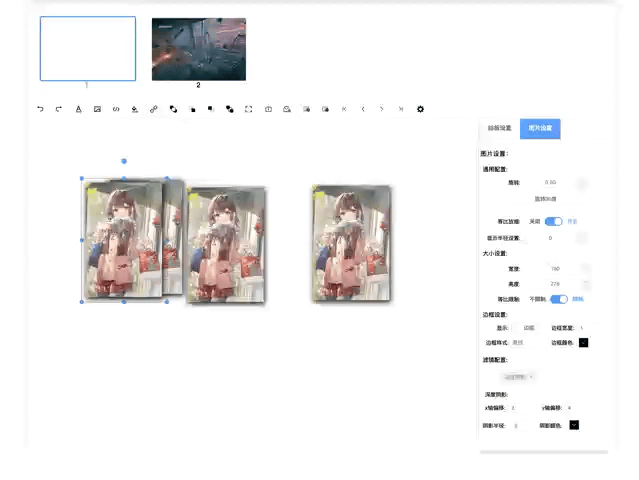Click the corner radius value field
The height and width of the screenshot is (480, 639).
click(x=550, y=238)
